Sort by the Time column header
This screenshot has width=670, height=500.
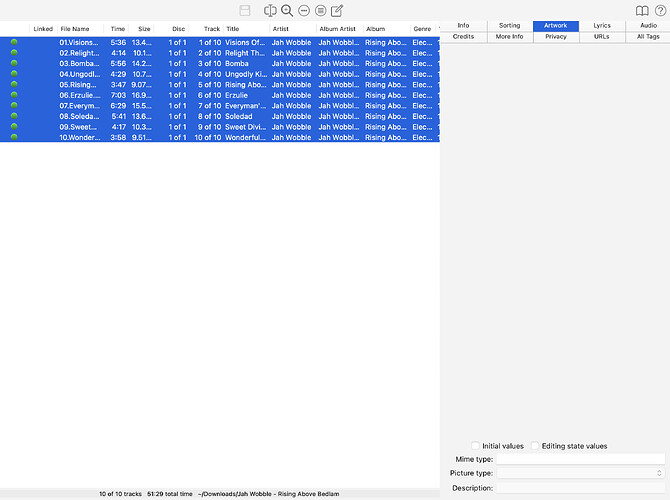pos(118,29)
